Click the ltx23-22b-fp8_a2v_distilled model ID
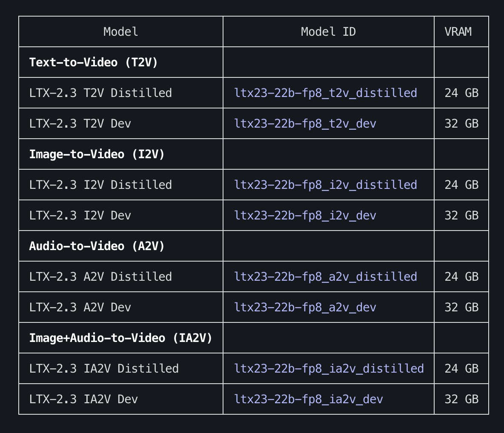This screenshot has width=504, height=433. [x=325, y=276]
